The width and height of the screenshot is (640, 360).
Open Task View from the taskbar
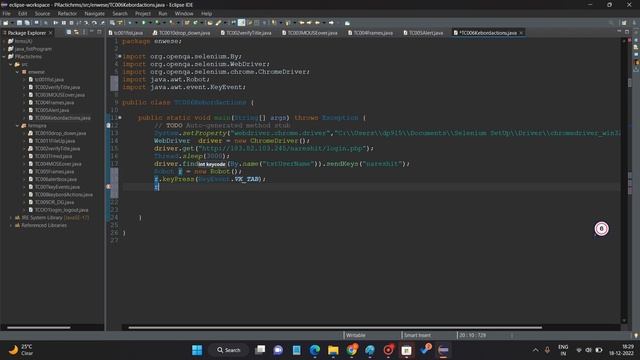coord(260,350)
